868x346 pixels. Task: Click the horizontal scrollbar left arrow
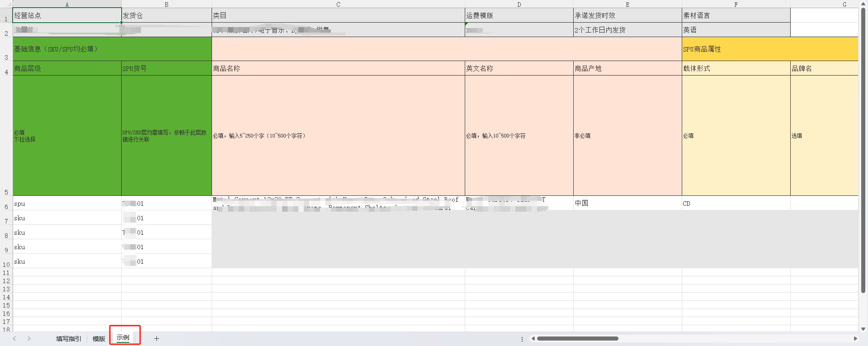click(533, 338)
